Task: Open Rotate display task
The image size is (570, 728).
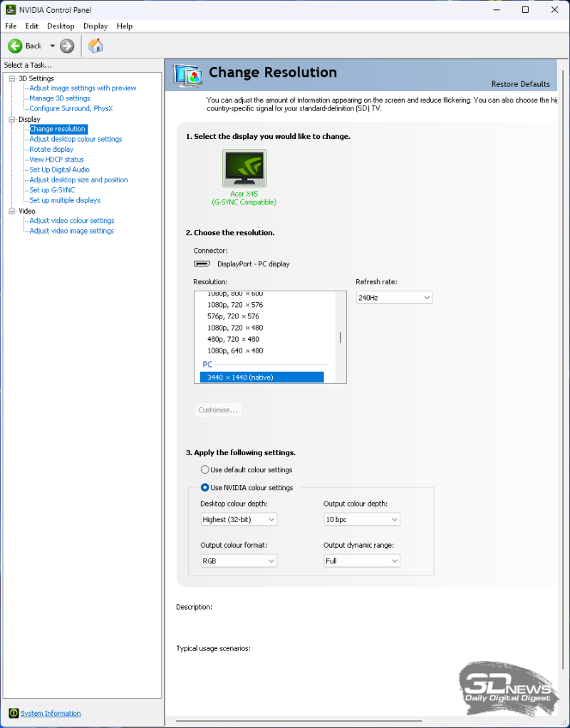Action: (x=51, y=149)
